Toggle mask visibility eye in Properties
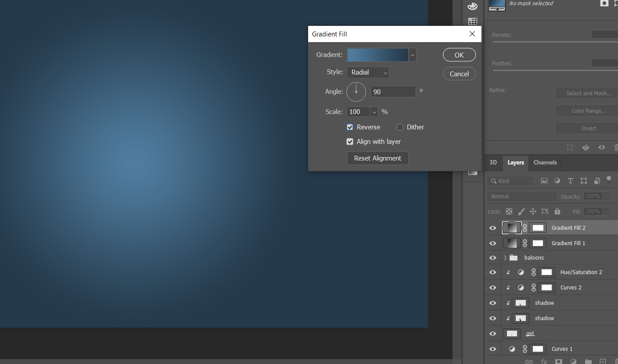This screenshot has height=364, width=618. (602, 147)
